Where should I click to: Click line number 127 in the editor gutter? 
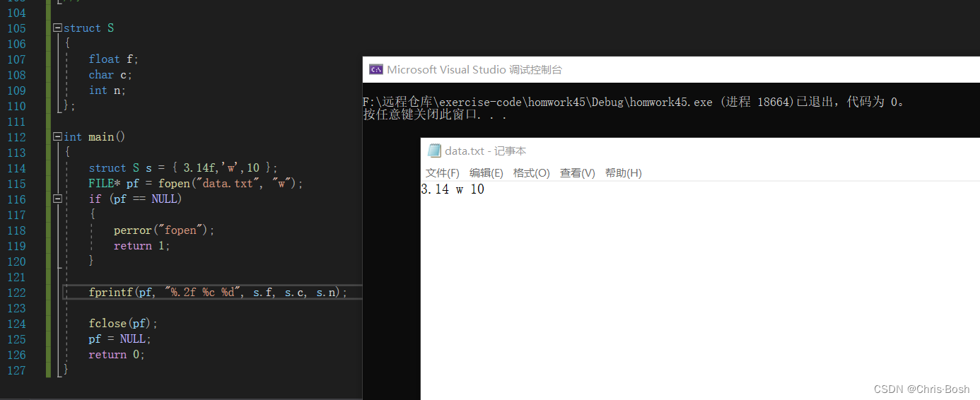click(16, 370)
